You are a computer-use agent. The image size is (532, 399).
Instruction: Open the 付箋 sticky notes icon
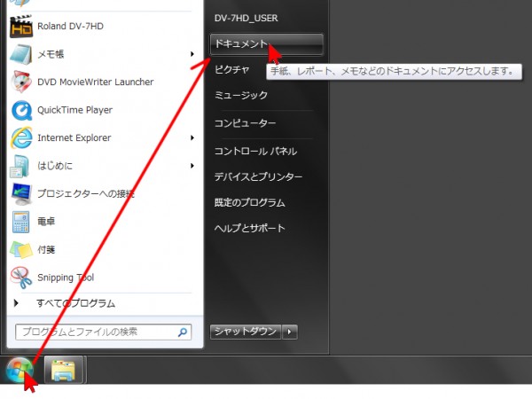click(x=21, y=250)
